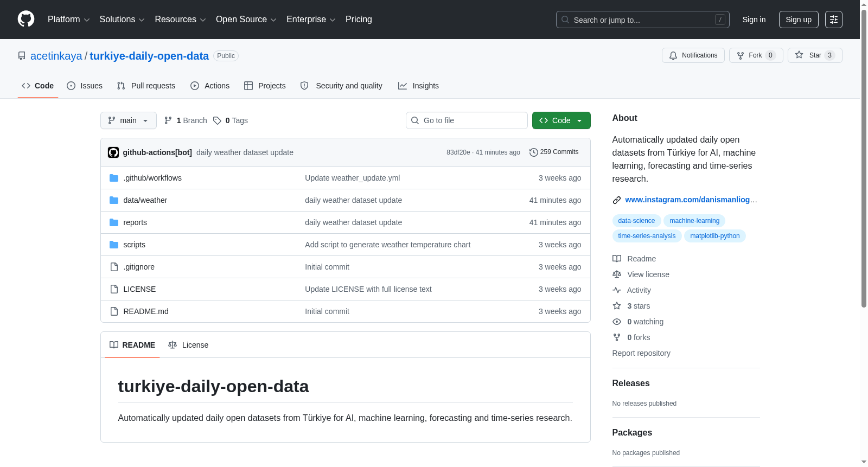The image size is (868, 467).
Task: Click the repository icon before acetinkaya
Action: click(x=22, y=56)
